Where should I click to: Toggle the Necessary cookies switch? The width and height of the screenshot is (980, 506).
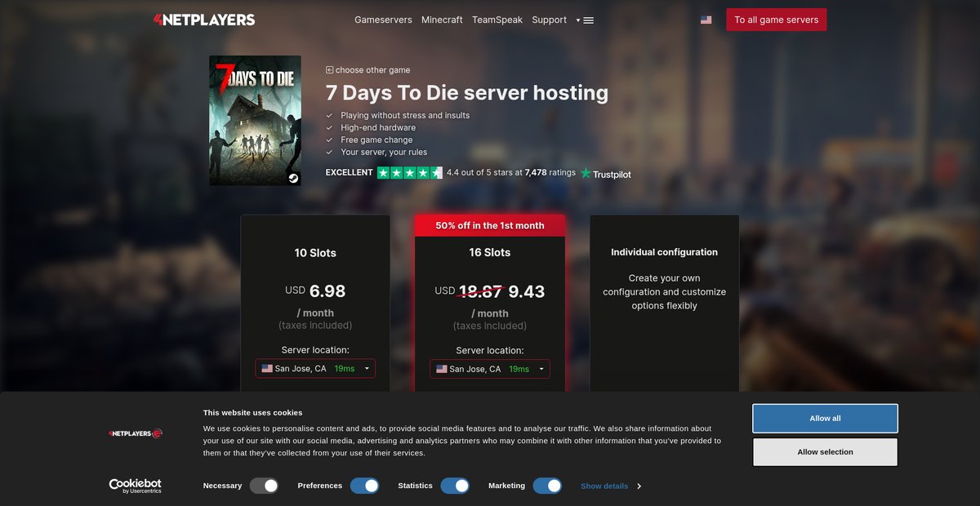tap(265, 486)
